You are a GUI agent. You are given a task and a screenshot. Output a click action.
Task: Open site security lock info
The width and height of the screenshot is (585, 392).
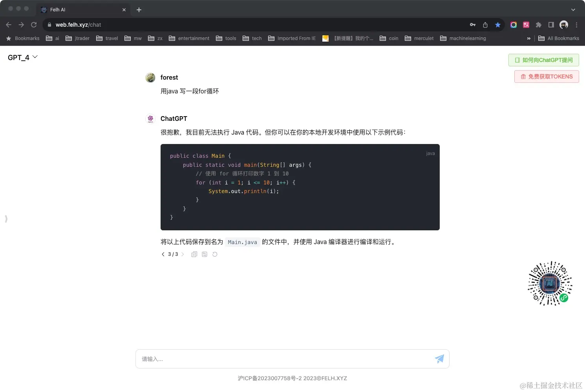(49, 25)
